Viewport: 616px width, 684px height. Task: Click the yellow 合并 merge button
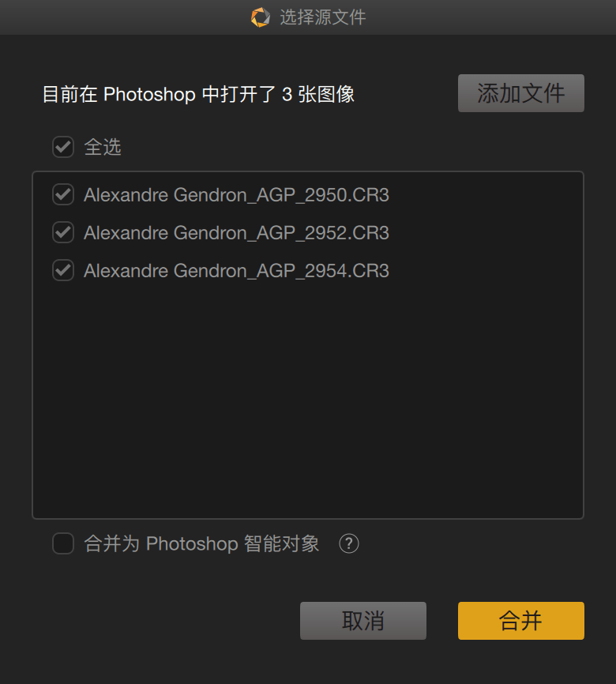point(521,621)
